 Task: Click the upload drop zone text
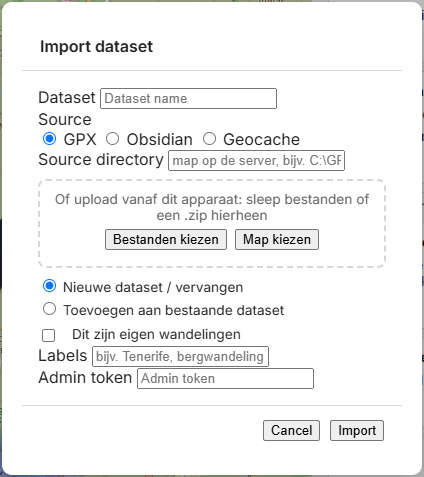click(212, 207)
